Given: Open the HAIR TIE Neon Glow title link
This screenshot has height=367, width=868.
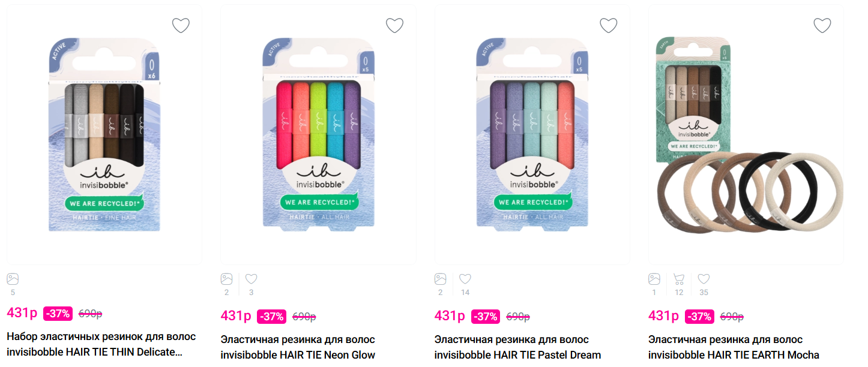Looking at the screenshot, I should [x=298, y=347].
